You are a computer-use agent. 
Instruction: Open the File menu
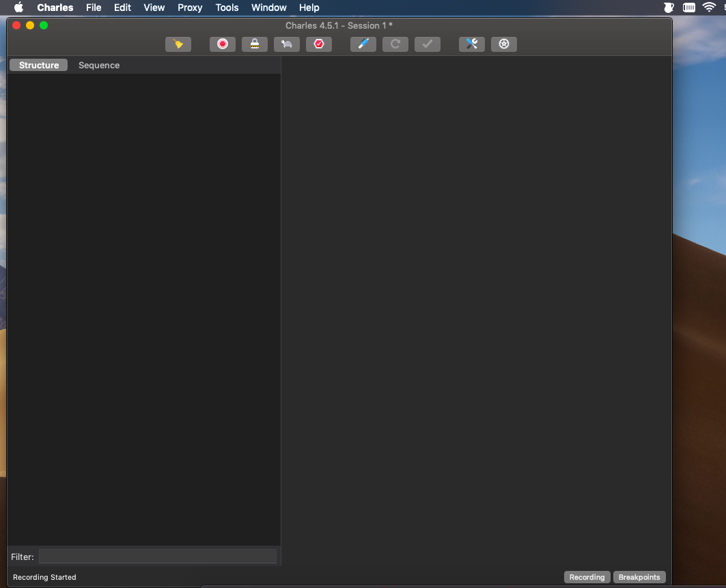[94, 8]
